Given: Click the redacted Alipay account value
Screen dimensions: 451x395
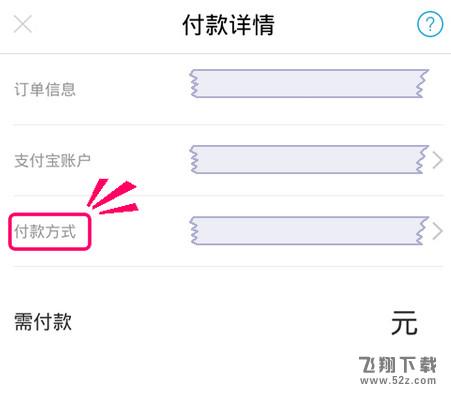Looking at the screenshot, I should coord(309,159).
